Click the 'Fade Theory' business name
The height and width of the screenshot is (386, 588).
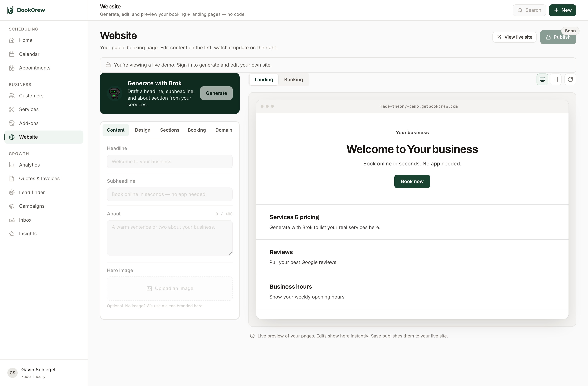point(33,376)
